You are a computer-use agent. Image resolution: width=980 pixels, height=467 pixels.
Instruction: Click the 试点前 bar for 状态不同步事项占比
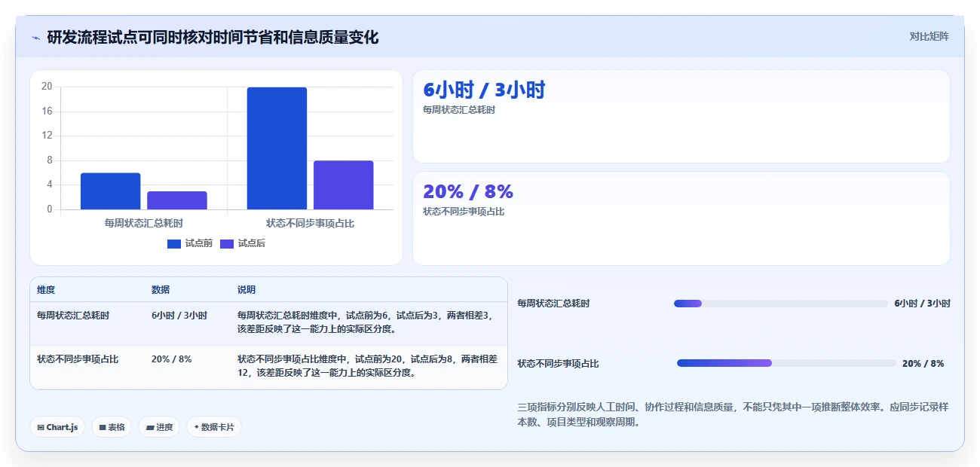point(277,148)
